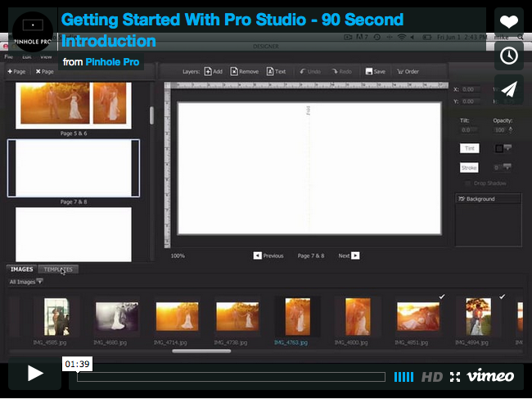Select the Page 5 & 6 thumbnail

point(74,105)
